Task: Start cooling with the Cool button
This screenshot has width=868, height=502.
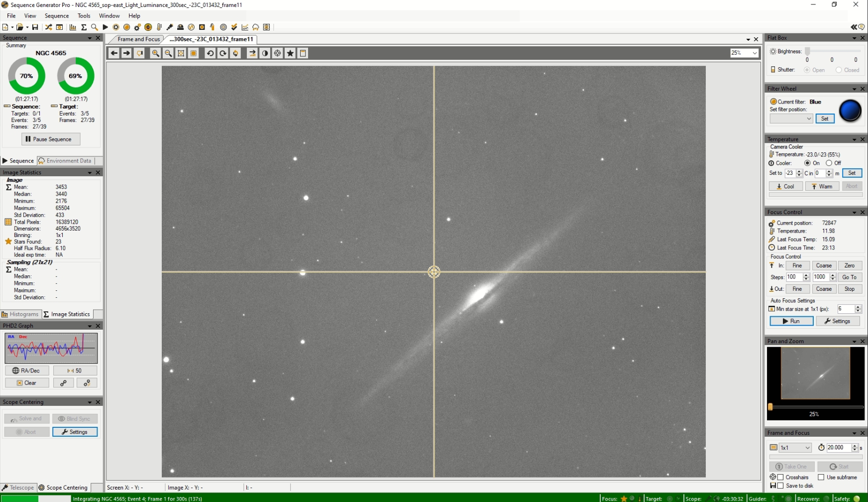Action: tap(785, 186)
